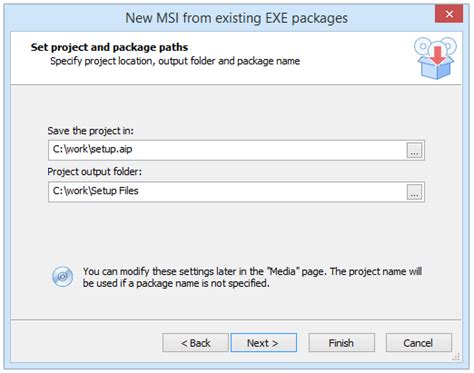Close the New MSI wizard dialog
This screenshot has height=373, width=474.
coord(449,14)
